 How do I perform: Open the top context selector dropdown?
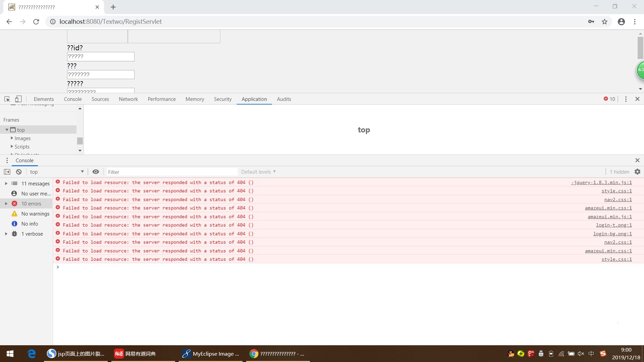(x=56, y=172)
